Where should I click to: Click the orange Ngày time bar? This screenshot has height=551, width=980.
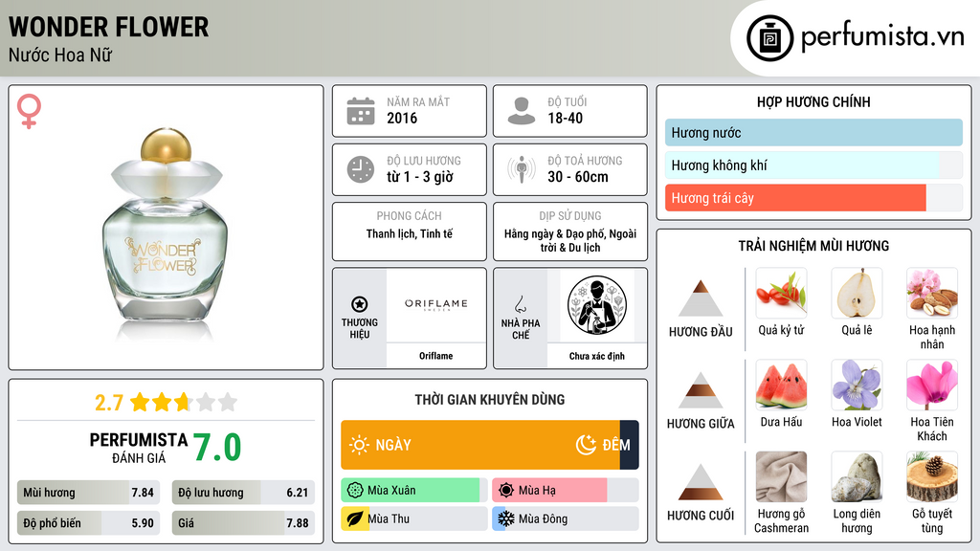click(480, 445)
